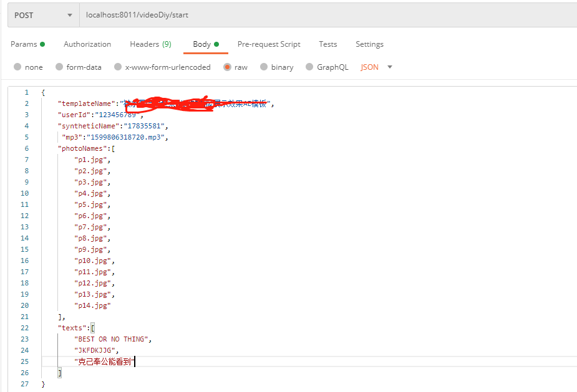This screenshot has height=392, width=577.
Task: Click the "mp3" key on line 5
Action: [x=72, y=137]
